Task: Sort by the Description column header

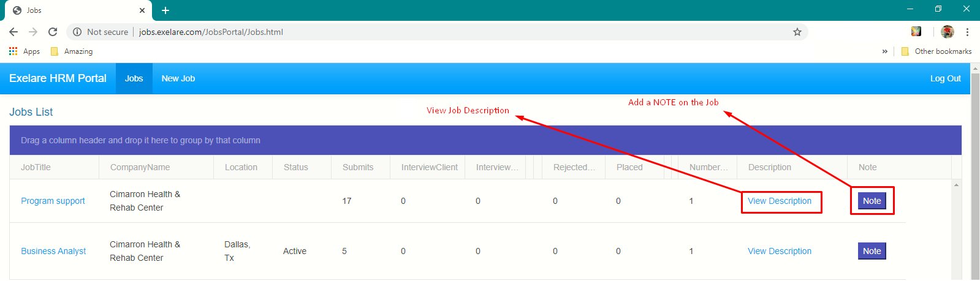Action: click(792, 167)
